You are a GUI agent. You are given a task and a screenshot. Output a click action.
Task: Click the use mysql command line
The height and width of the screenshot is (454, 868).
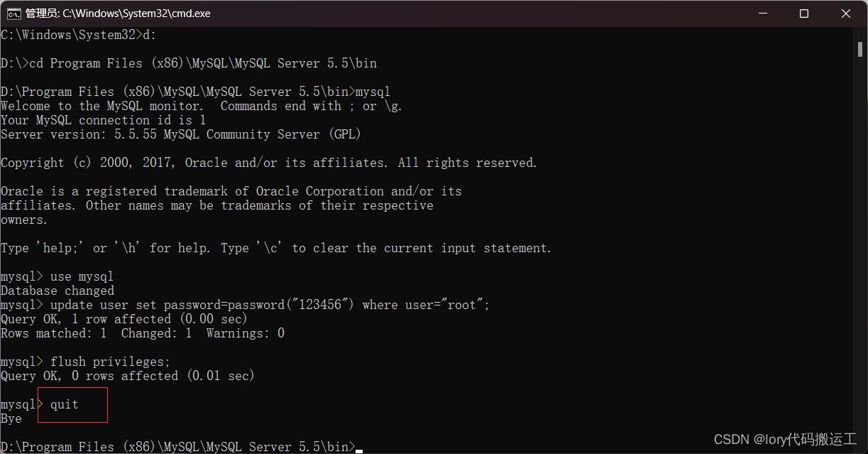coord(57,276)
